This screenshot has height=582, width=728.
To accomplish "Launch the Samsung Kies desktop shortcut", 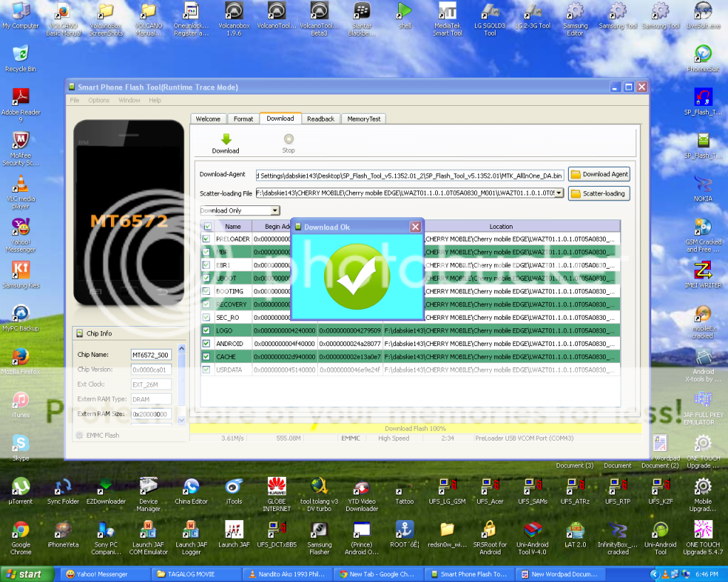I will click(x=21, y=271).
